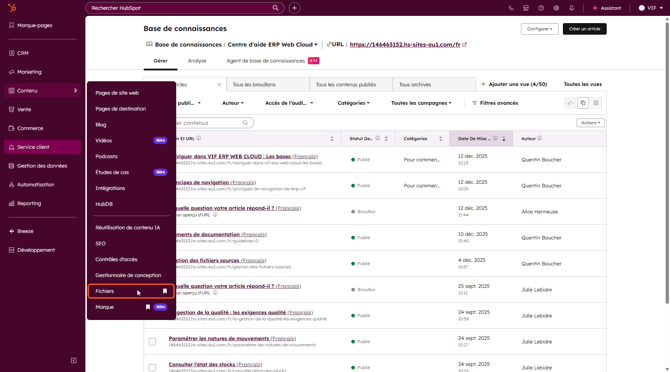
Task: Open the Configurer dropdown button
Action: pos(539,29)
